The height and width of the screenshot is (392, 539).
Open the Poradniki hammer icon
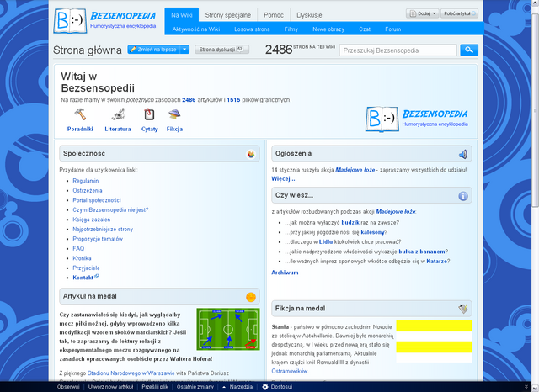click(x=80, y=114)
